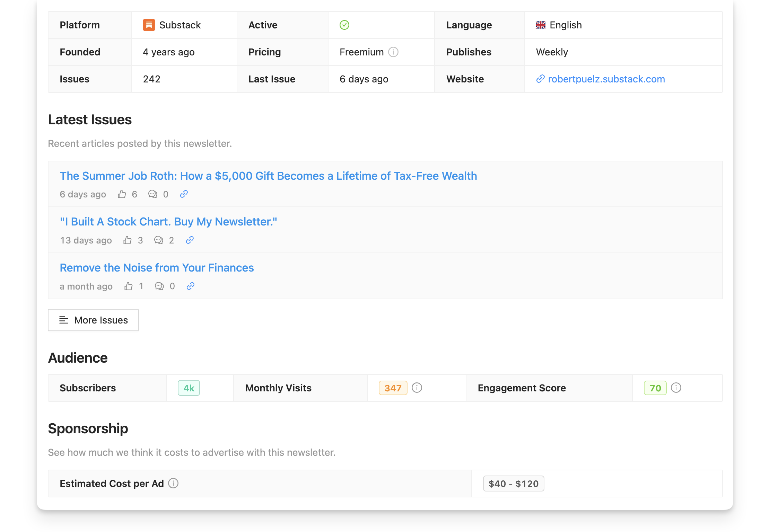
Task: Click the comment icon on Remove the Noise article
Action: 159,286
